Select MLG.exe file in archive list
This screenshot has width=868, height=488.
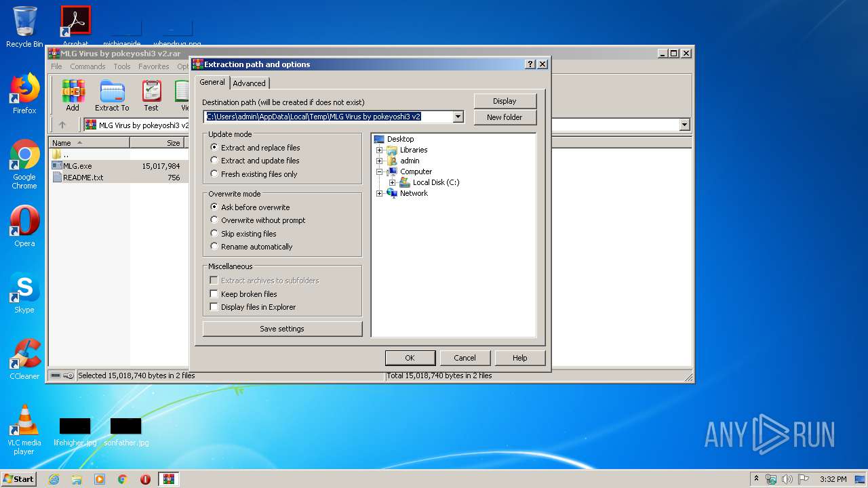point(77,166)
